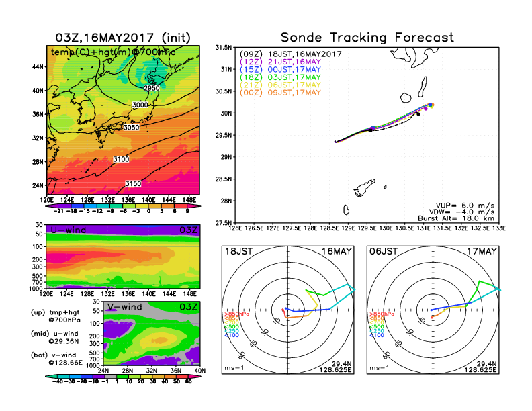Click the teal left end of wind color bar

pos(52,376)
